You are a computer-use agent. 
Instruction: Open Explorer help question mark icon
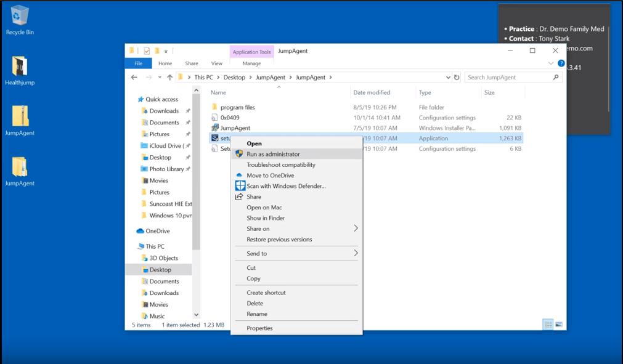point(561,63)
